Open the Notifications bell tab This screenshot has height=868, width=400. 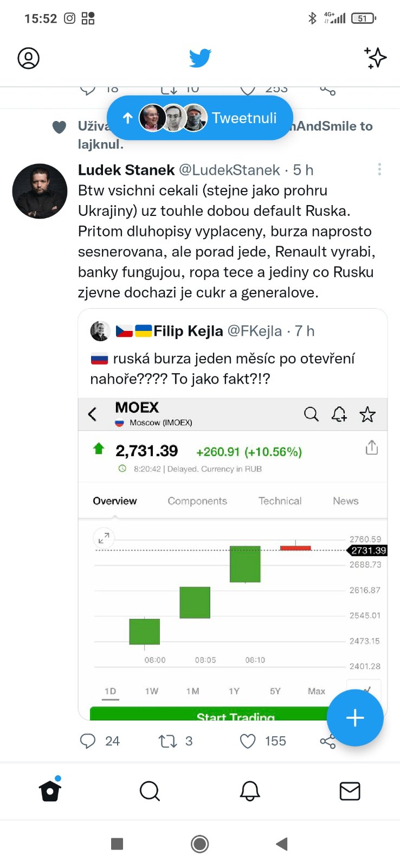click(250, 791)
